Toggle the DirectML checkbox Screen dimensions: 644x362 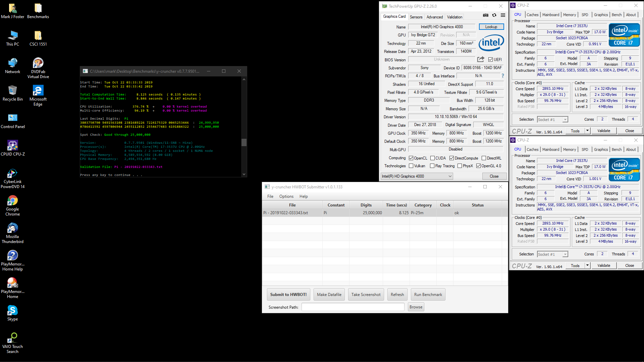[484, 158]
